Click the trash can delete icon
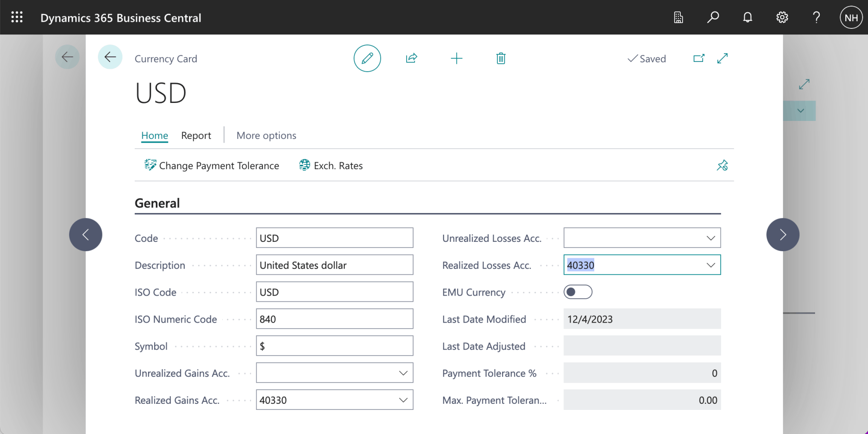The image size is (868, 434). pos(501,59)
